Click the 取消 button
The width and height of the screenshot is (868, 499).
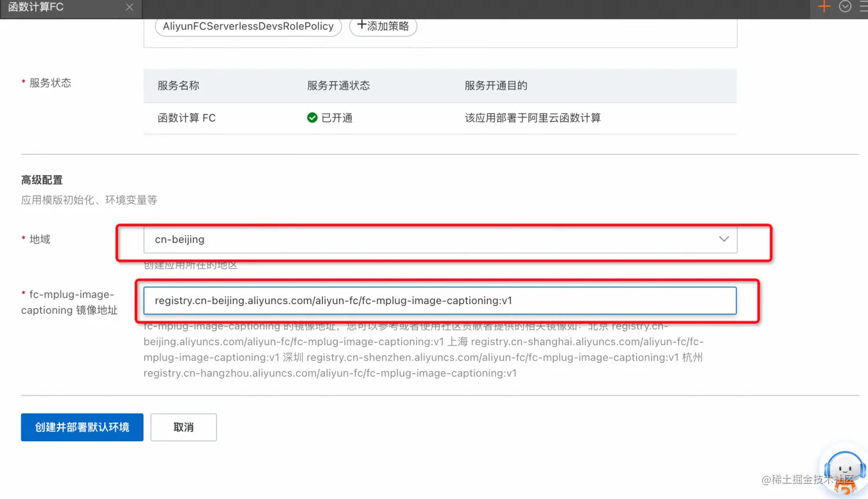[183, 427]
